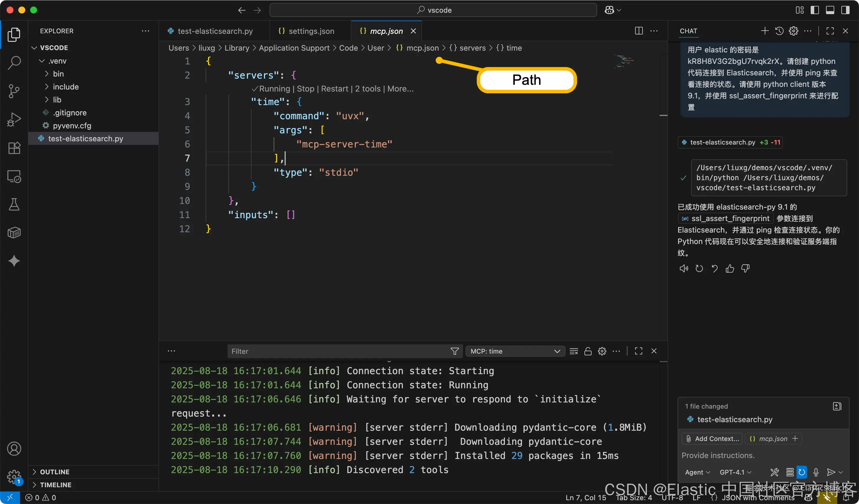This screenshot has width=859, height=504.
Task: Configure chat tools with wrench icon
Action: [774, 472]
